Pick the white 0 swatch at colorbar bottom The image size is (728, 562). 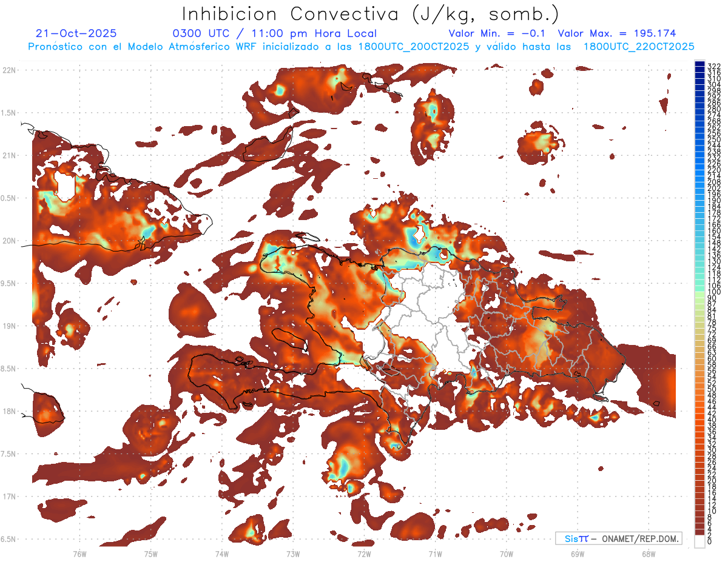tap(700, 541)
